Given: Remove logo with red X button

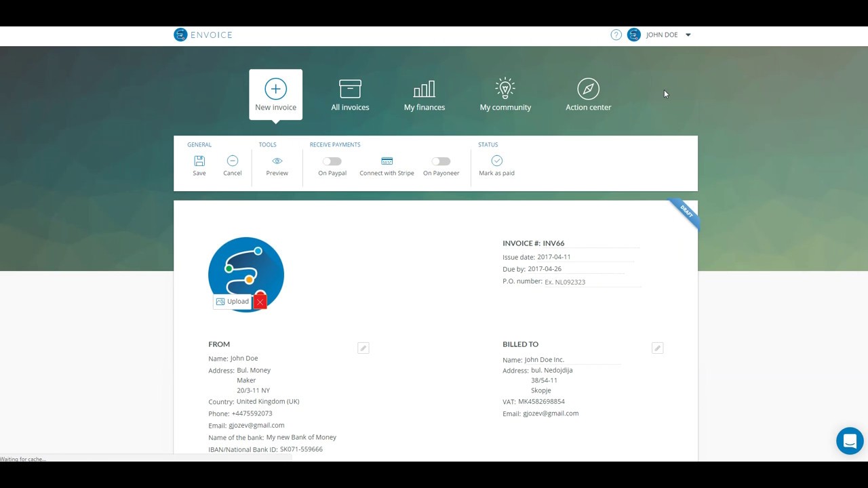Looking at the screenshot, I should point(260,302).
